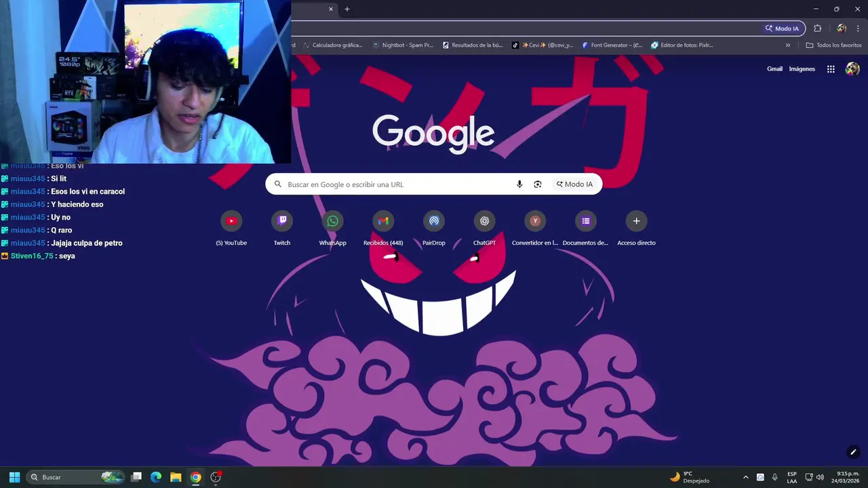Open the Windows Start menu

pyautogui.click(x=14, y=477)
